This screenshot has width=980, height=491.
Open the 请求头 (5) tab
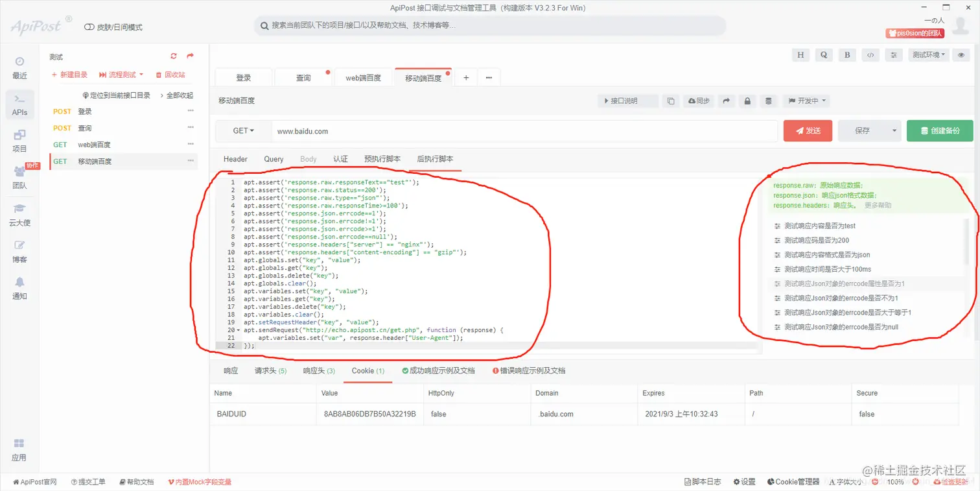[270, 370]
